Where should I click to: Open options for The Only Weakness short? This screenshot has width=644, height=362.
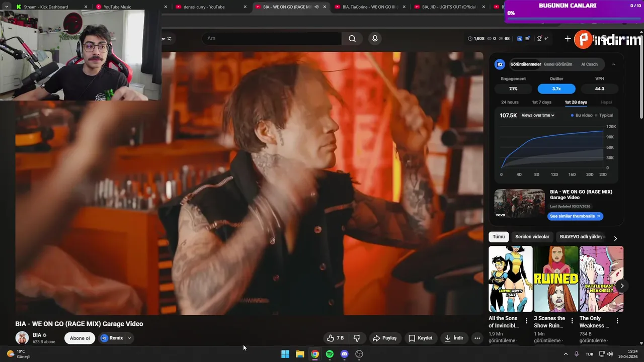coord(617,321)
